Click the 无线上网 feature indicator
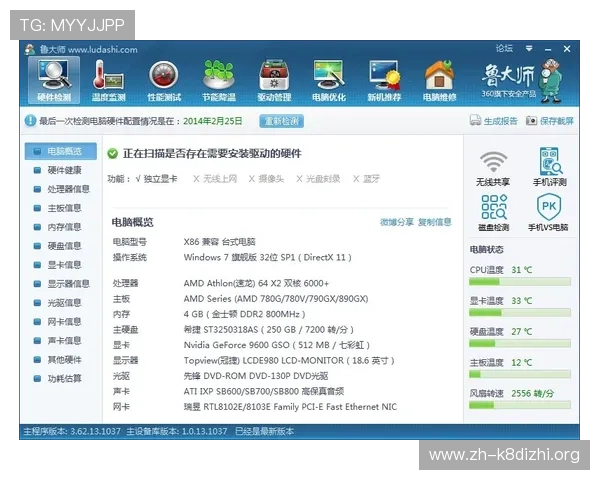 (215, 179)
